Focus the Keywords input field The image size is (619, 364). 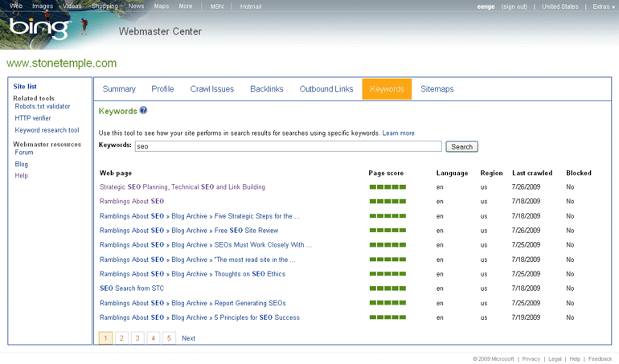coord(288,146)
